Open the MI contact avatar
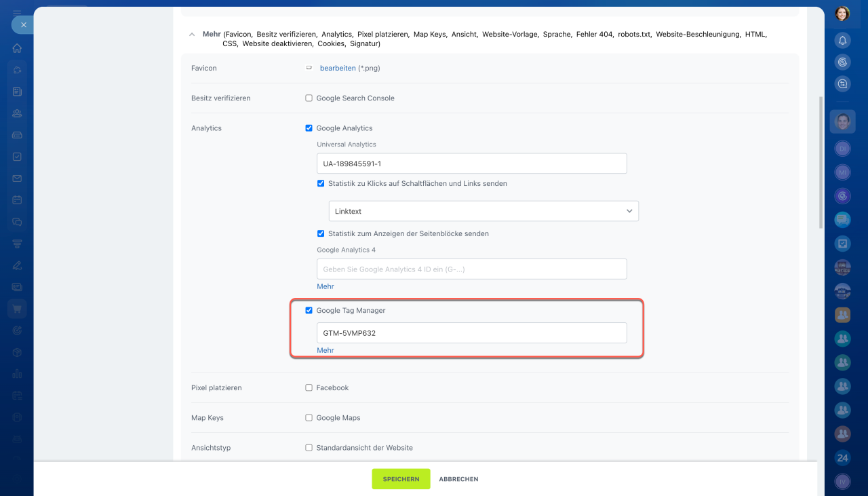This screenshot has height=496, width=868. tap(842, 172)
